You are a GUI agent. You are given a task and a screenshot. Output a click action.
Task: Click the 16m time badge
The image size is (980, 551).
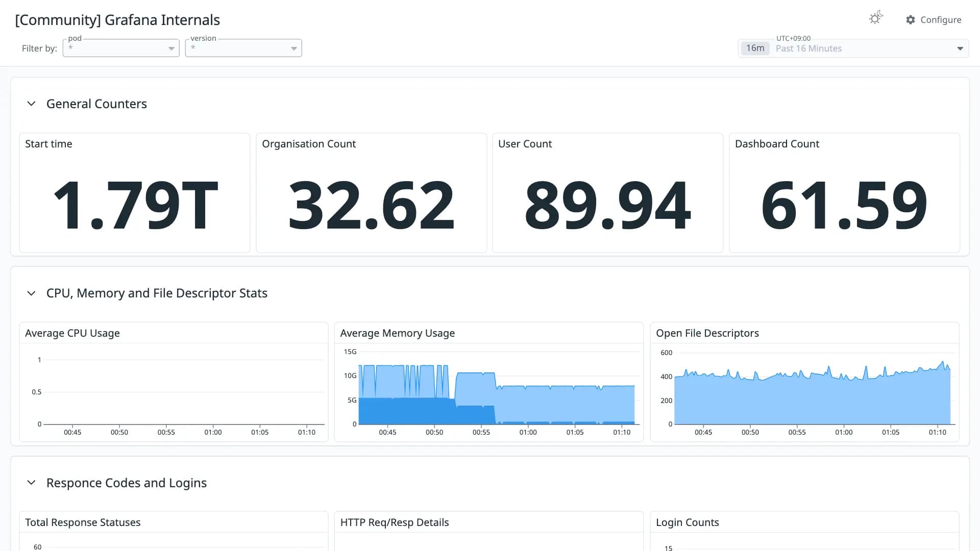tap(755, 48)
